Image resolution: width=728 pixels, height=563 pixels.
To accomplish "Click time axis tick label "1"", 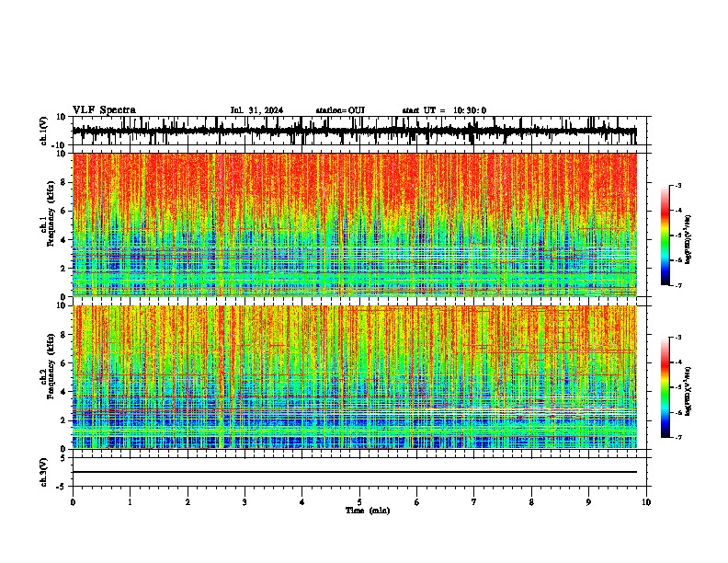I will pos(130,502).
